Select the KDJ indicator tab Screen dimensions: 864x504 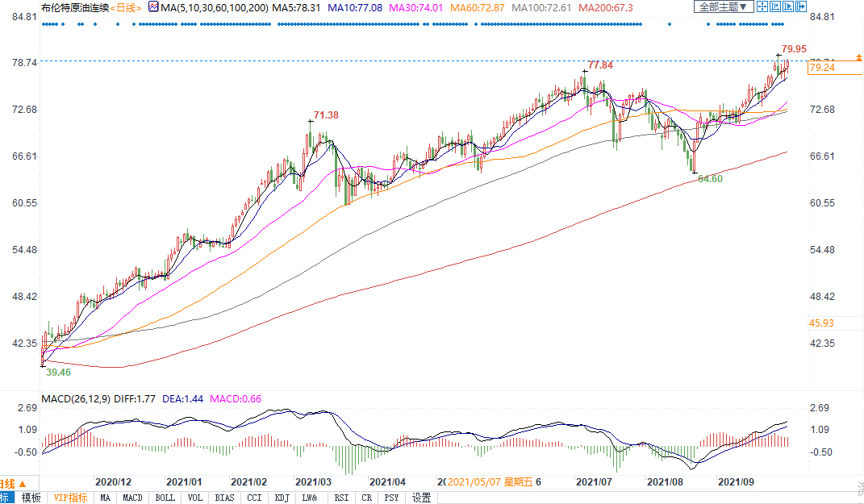[x=282, y=498]
